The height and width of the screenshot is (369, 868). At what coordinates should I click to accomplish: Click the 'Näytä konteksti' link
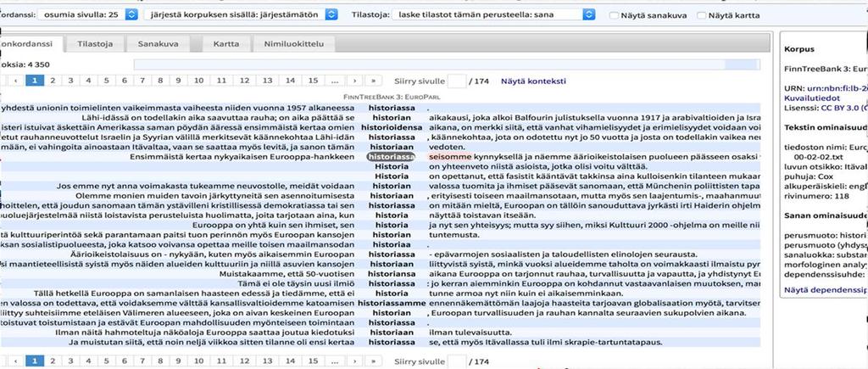533,81
